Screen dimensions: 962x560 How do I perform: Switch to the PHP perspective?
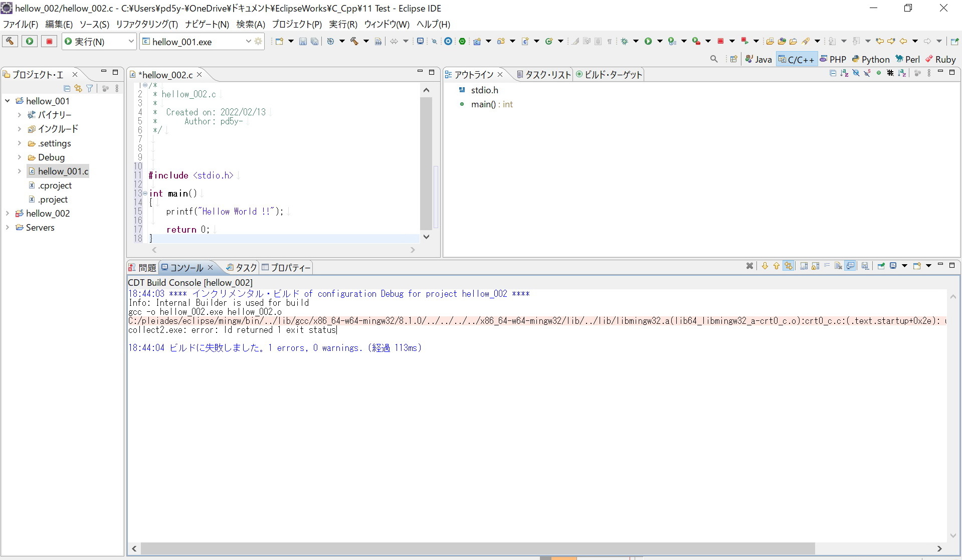(x=833, y=59)
